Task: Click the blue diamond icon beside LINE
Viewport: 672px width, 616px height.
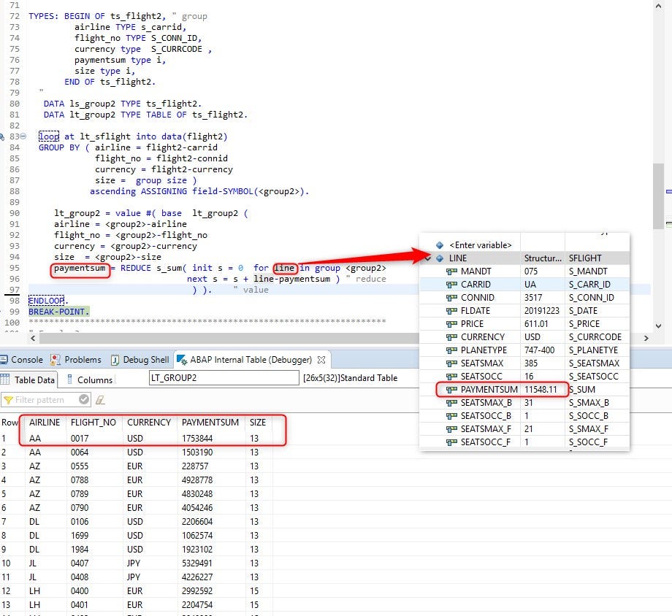Action: pos(439,258)
